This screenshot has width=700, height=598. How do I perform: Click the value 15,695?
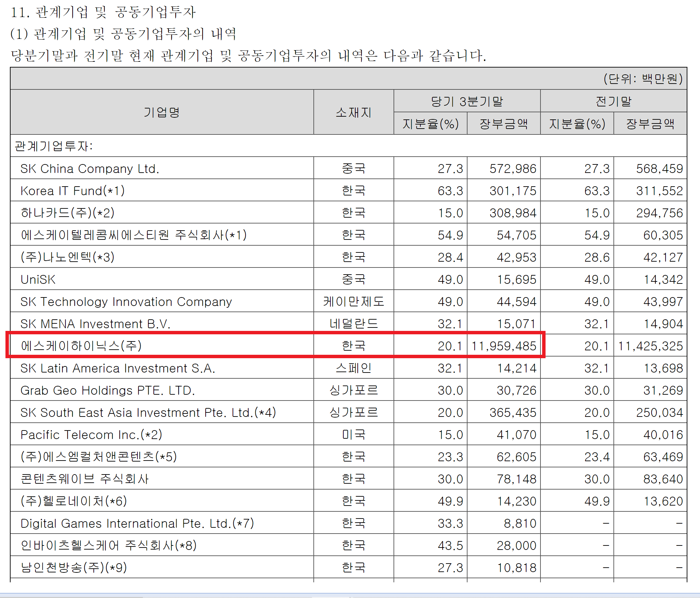(516, 279)
